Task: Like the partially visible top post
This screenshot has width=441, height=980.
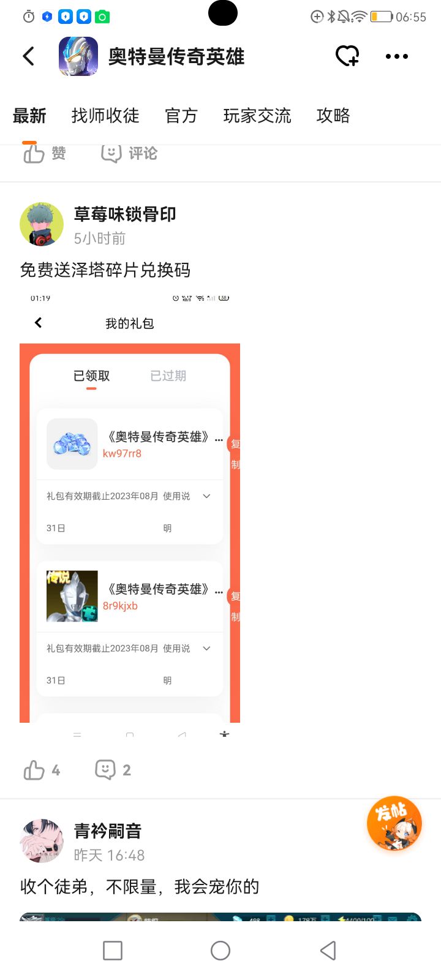Action: click(44, 153)
